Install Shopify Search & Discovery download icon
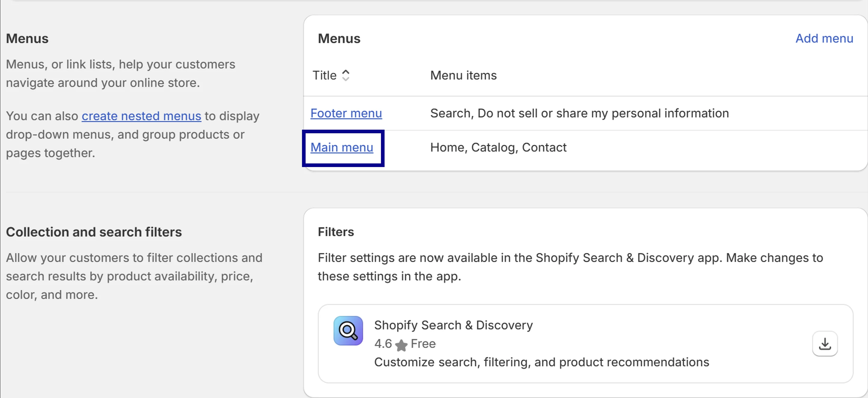 point(825,344)
